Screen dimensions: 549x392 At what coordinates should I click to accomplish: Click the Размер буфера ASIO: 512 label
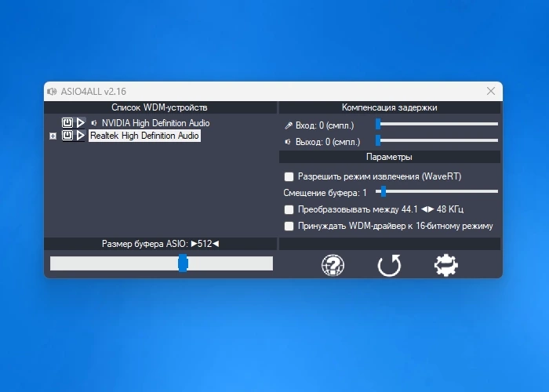click(x=160, y=244)
